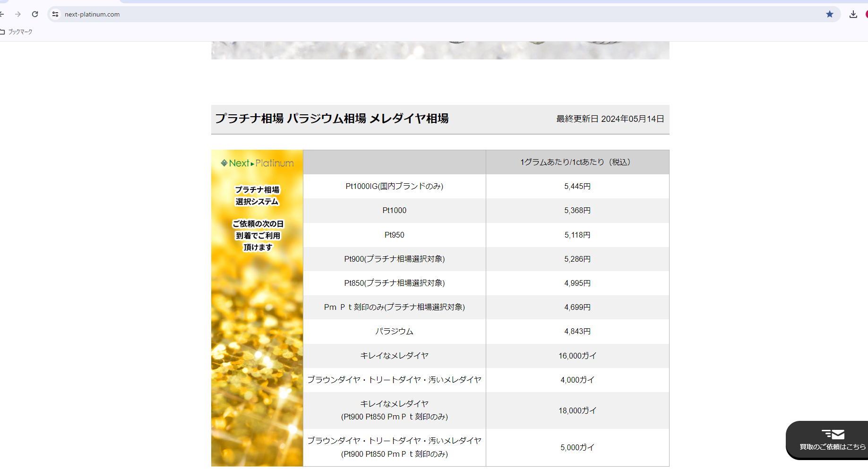Select the Pt1000IG(国内ブランドのみ) cell
Image resolution: width=868 pixels, height=470 pixels.
[395, 186]
